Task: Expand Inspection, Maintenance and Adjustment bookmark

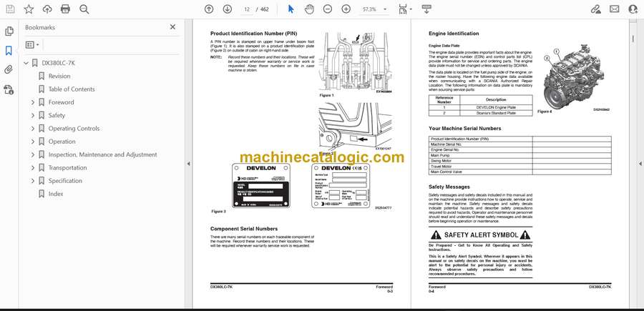Action: (x=33, y=154)
